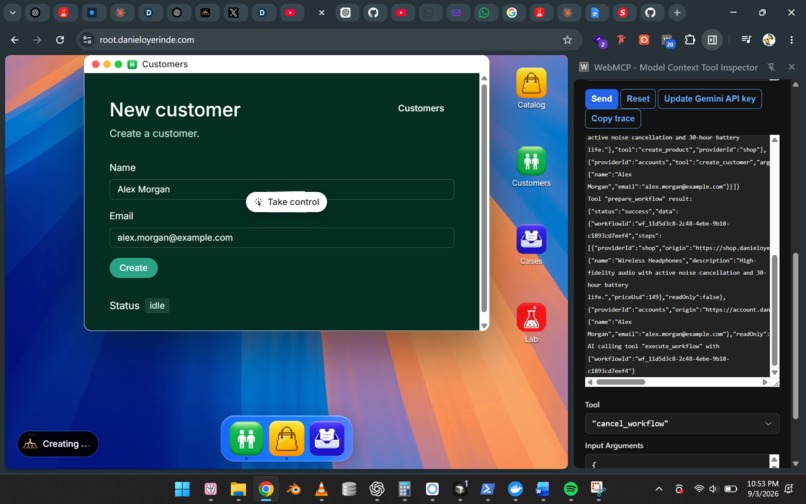Viewport: 806px width, 504px height.
Task: Bookmark this page with the star icon
Action: (567, 40)
